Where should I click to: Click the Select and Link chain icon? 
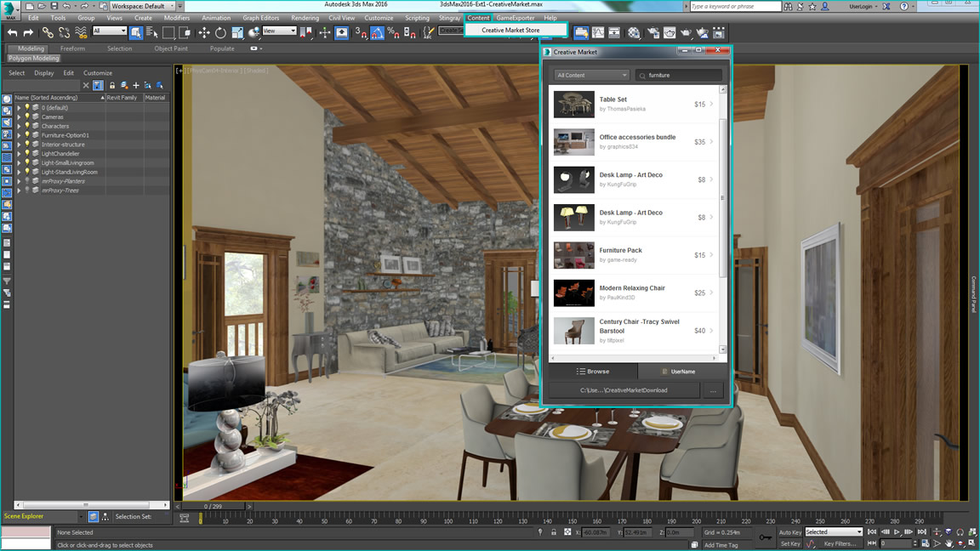(48, 32)
